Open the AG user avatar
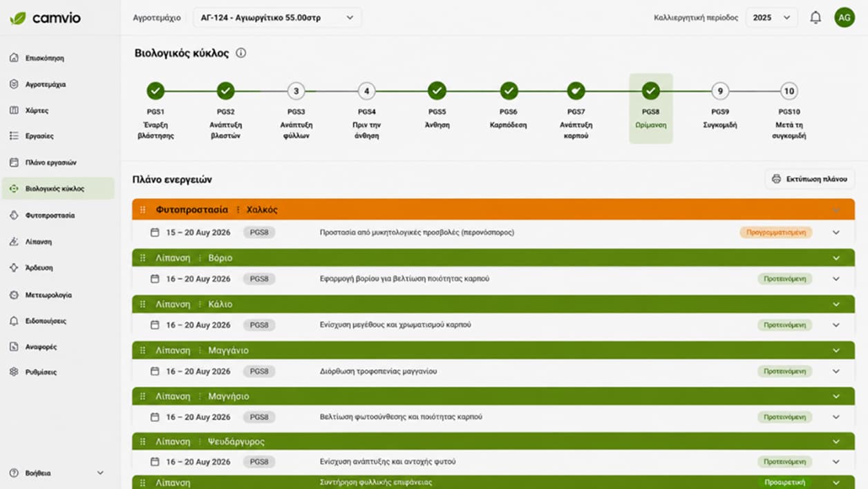 (844, 18)
